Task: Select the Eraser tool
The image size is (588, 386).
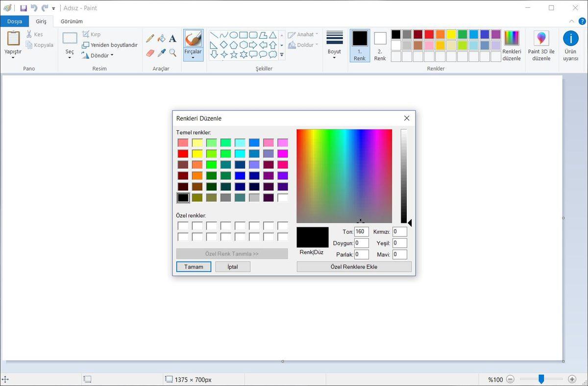Action: coord(150,53)
